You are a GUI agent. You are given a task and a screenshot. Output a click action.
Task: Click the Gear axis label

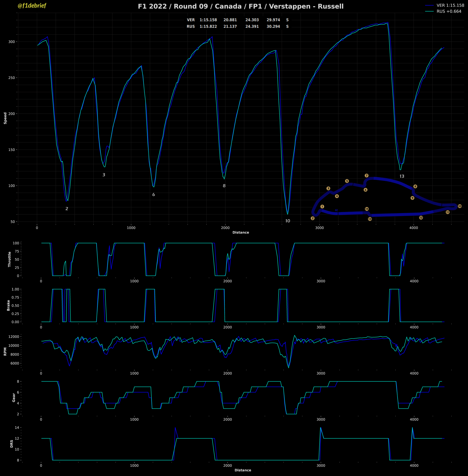(14, 397)
